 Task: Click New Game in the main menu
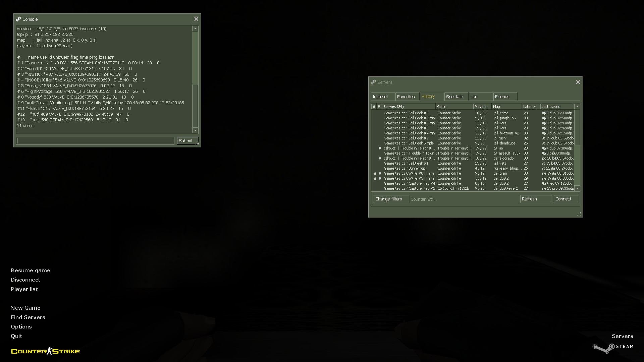[25, 308]
